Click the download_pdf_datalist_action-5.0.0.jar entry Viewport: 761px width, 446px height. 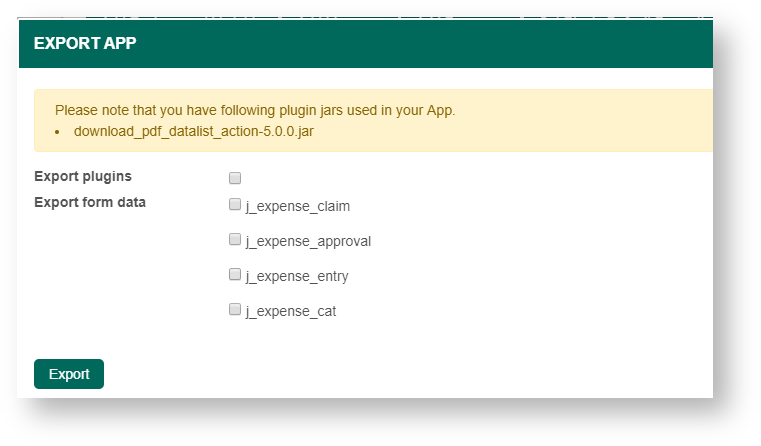point(193,131)
